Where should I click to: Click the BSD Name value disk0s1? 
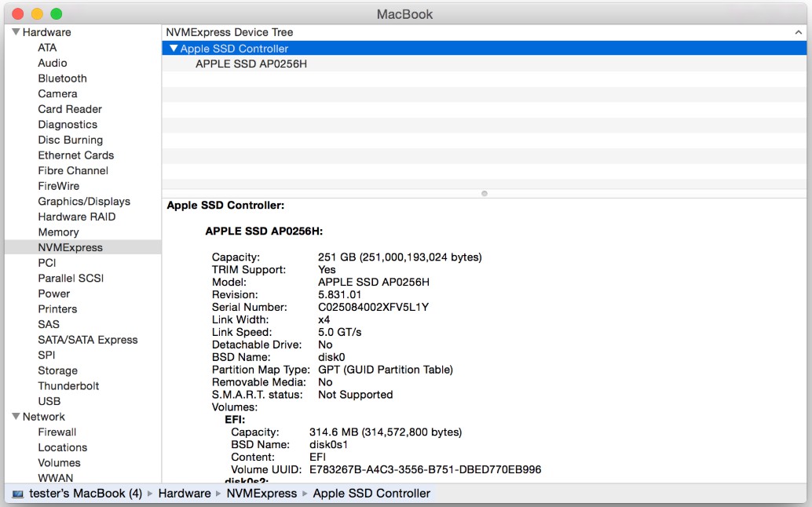328,445
